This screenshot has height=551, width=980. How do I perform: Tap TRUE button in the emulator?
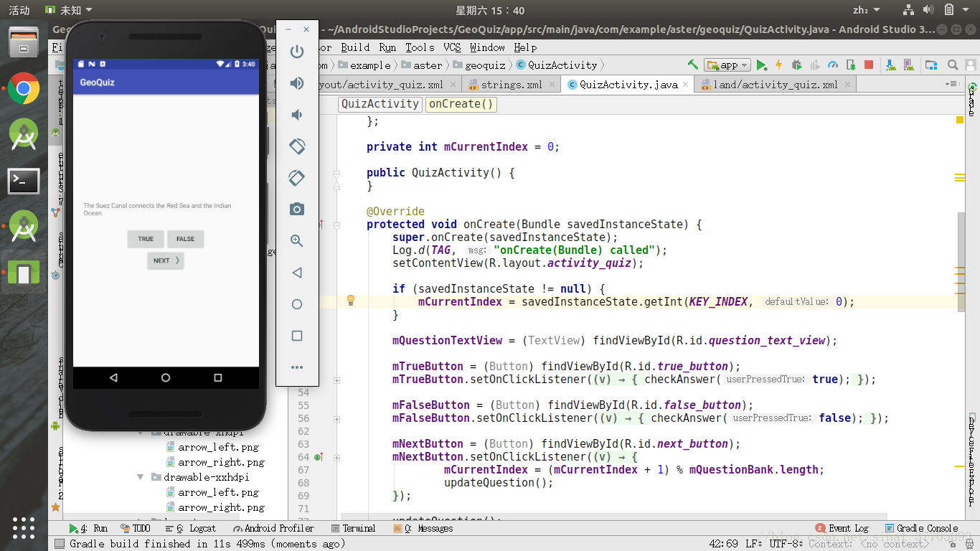pos(146,239)
